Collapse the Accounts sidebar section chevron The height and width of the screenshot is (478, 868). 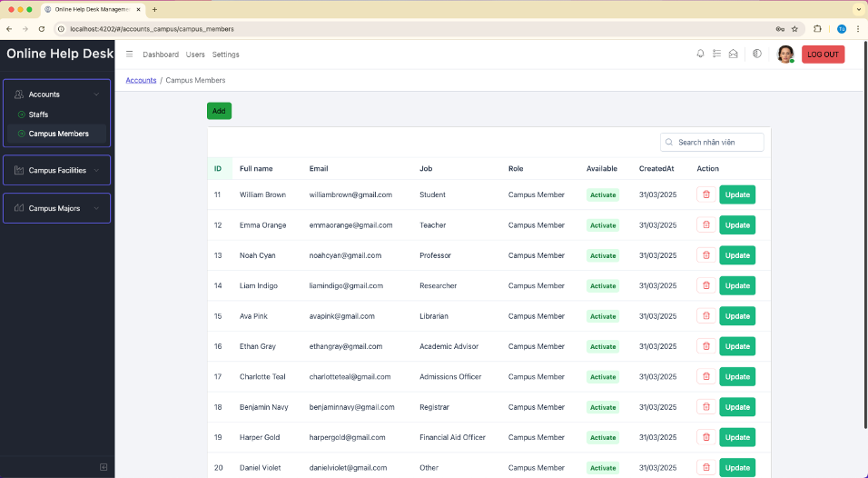(x=96, y=95)
